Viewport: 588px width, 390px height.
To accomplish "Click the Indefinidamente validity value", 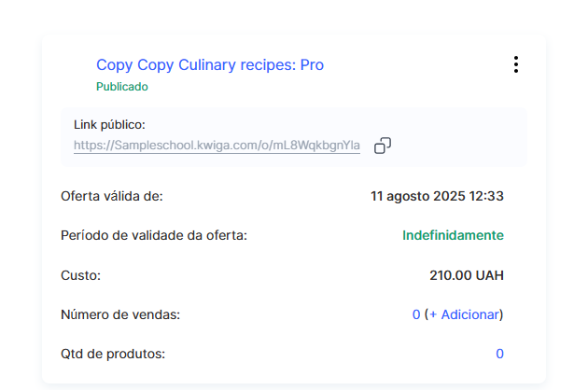I will (x=453, y=235).
